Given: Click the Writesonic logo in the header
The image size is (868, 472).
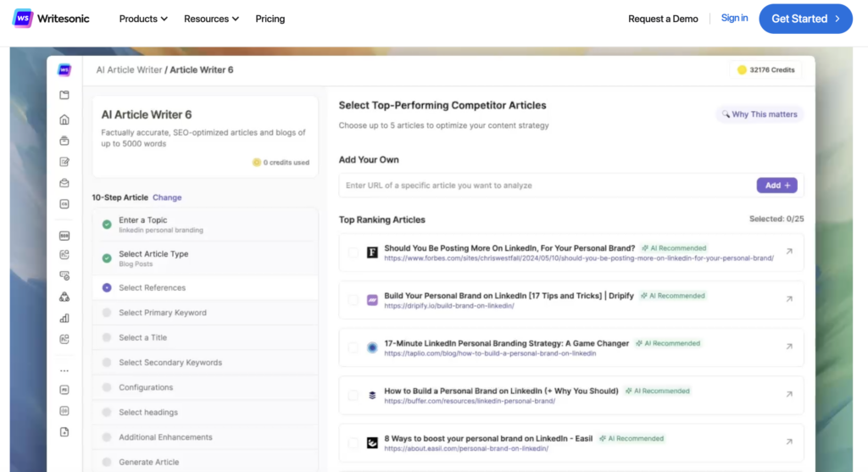Looking at the screenshot, I should 50,19.
